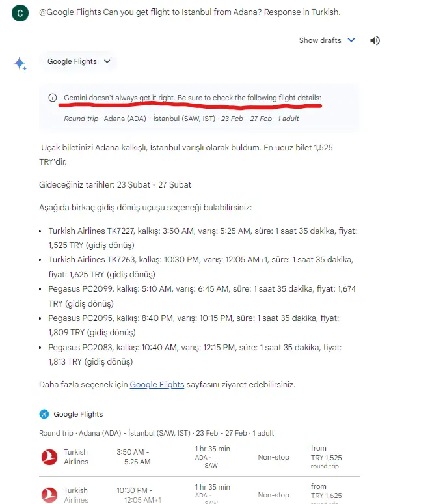Viewport: 430px width, 504px height.
Task: Click the info circle icon
Action: 52,98
